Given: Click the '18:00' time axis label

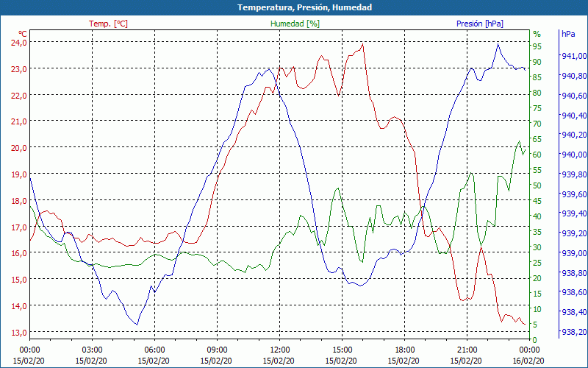Looking at the screenshot, I should [404, 350].
